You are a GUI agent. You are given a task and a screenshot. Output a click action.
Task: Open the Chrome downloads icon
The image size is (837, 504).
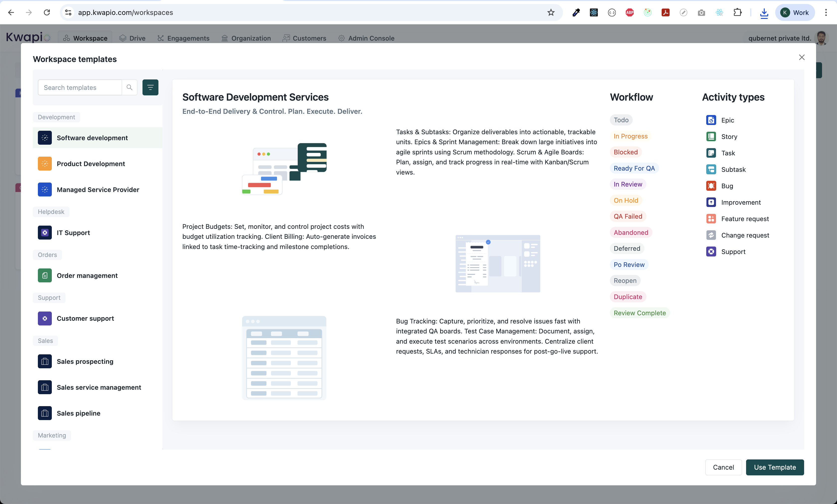coord(764,12)
